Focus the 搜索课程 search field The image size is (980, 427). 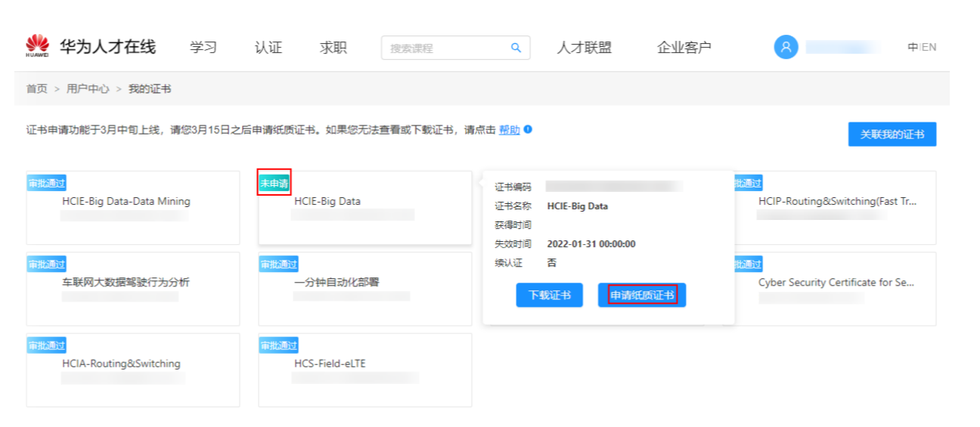(455, 48)
